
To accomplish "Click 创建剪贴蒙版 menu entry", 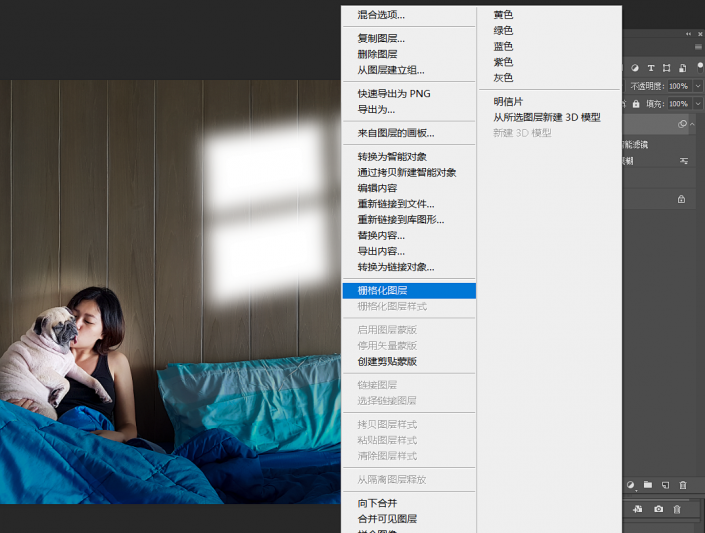I will coord(387,361).
